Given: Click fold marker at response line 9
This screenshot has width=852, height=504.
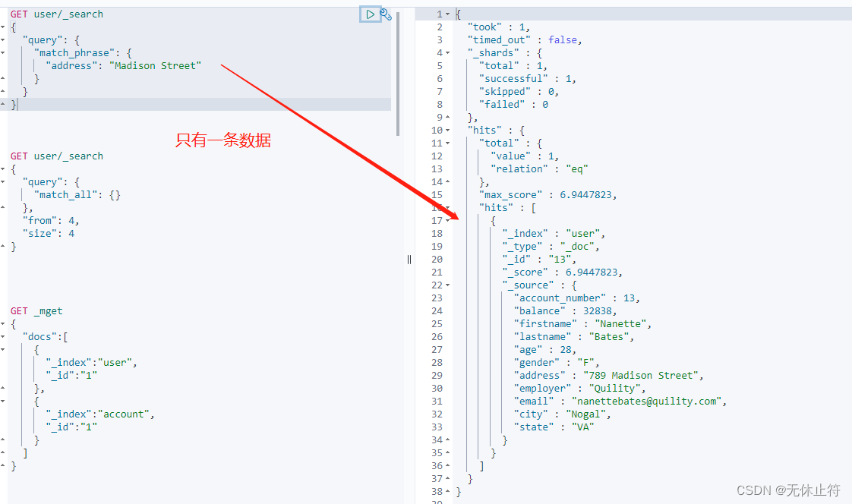Looking at the screenshot, I should click(448, 118).
